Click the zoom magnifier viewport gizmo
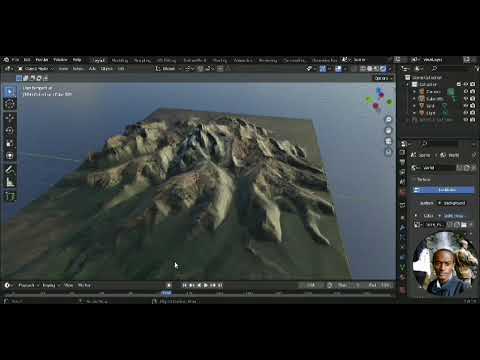 tap(388, 120)
